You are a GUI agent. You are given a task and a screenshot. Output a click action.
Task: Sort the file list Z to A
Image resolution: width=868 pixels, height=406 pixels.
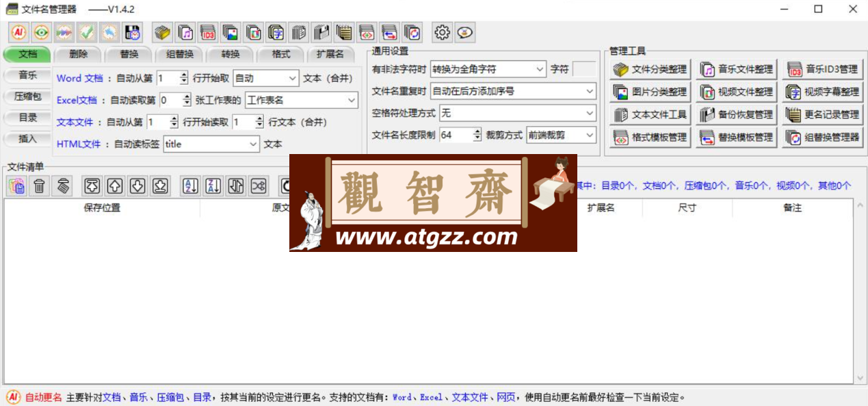coord(213,185)
